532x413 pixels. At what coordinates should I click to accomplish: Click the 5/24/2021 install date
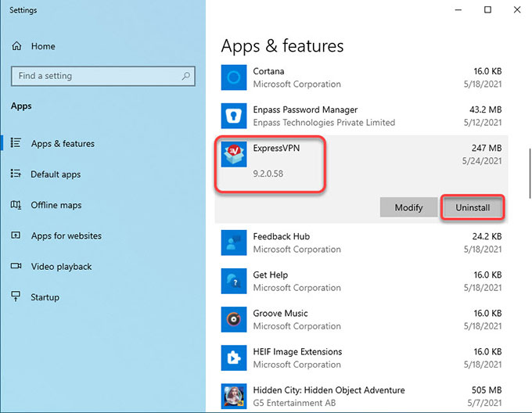(482, 160)
